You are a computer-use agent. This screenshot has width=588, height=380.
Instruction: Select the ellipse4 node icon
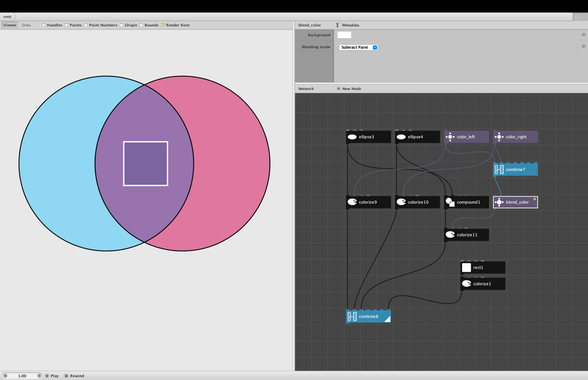[x=401, y=137]
